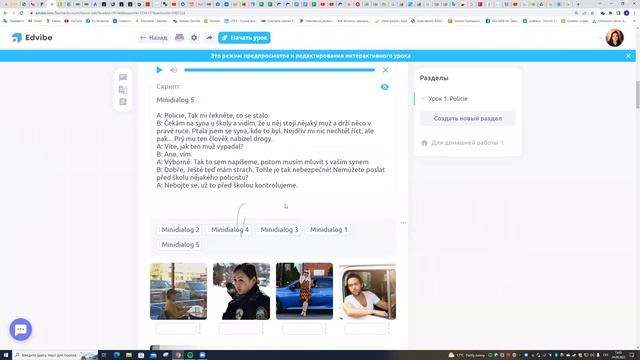Open the lesson settings gear icon

coord(194,38)
